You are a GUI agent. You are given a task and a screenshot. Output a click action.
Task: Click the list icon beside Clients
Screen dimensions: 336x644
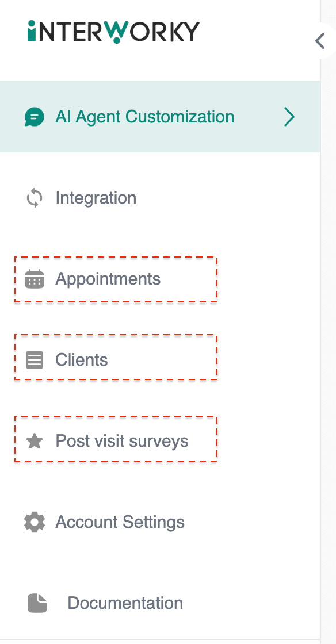point(35,360)
